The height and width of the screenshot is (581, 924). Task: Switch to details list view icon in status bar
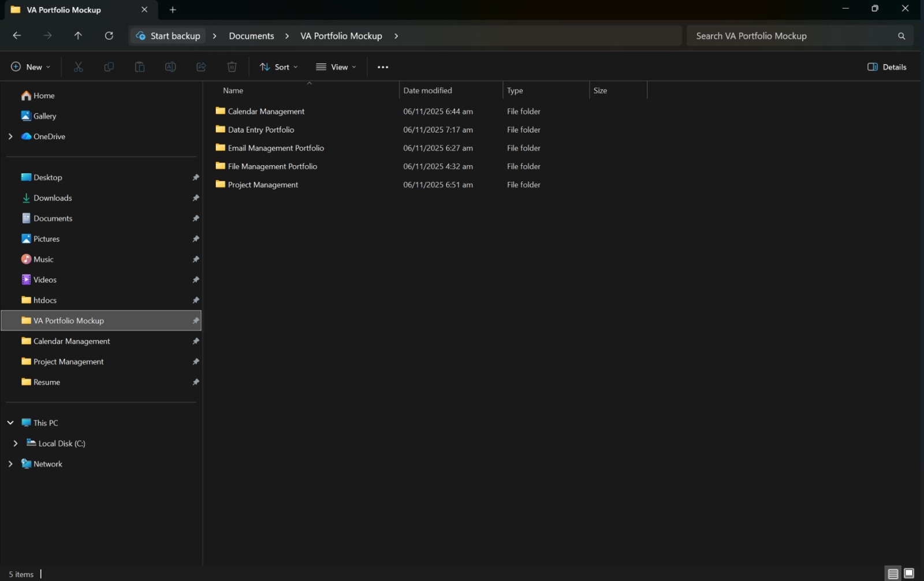893,573
